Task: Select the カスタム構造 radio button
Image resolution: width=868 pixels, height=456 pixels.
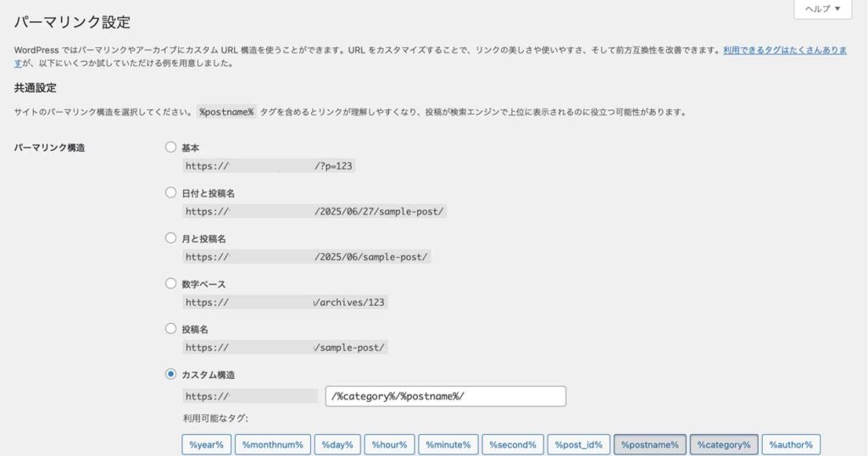Action: tap(170, 374)
